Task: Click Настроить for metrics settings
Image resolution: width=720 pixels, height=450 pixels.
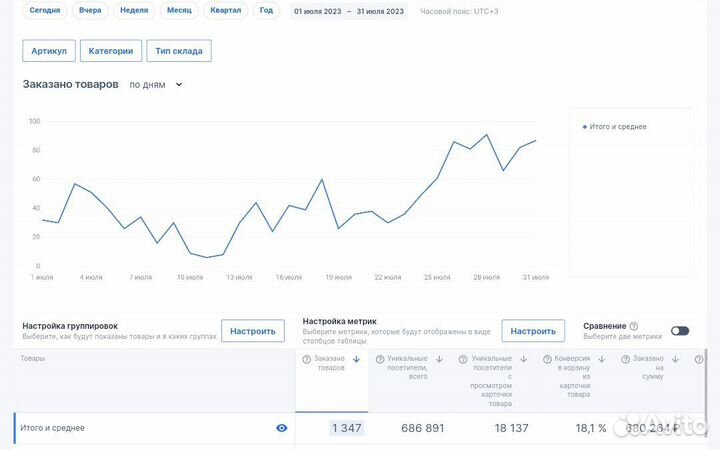Action: click(532, 331)
